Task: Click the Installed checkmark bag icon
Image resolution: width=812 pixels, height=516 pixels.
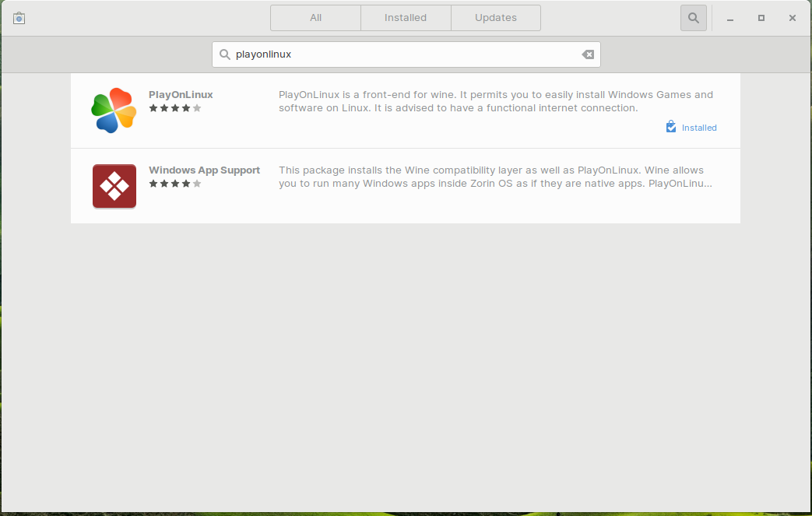Action: pyautogui.click(x=670, y=127)
